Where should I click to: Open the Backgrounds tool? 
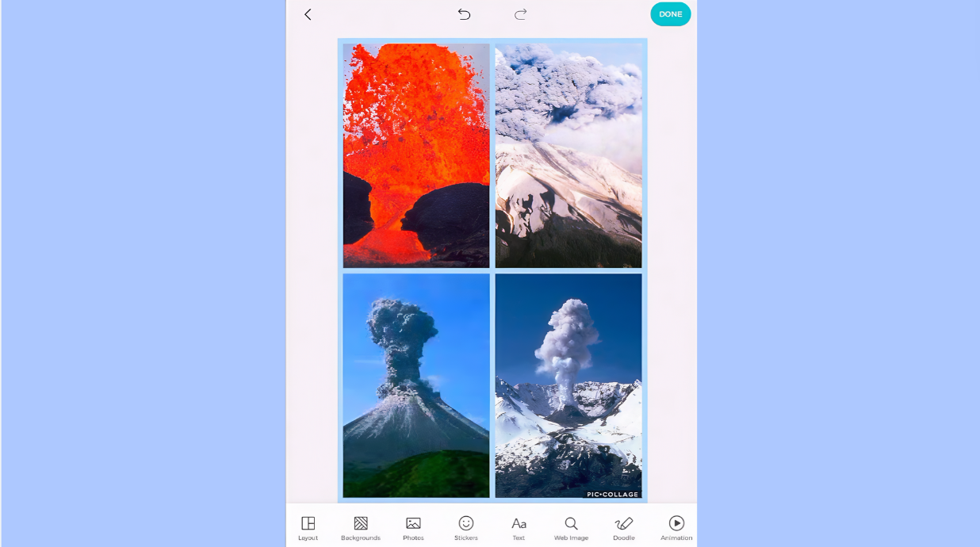pos(361,527)
